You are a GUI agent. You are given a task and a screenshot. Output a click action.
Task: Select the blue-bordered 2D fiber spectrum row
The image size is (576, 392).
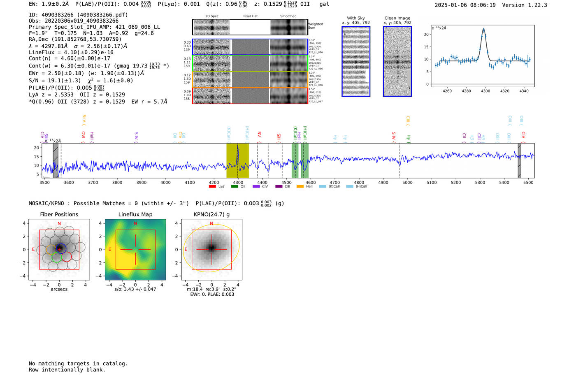click(250, 47)
